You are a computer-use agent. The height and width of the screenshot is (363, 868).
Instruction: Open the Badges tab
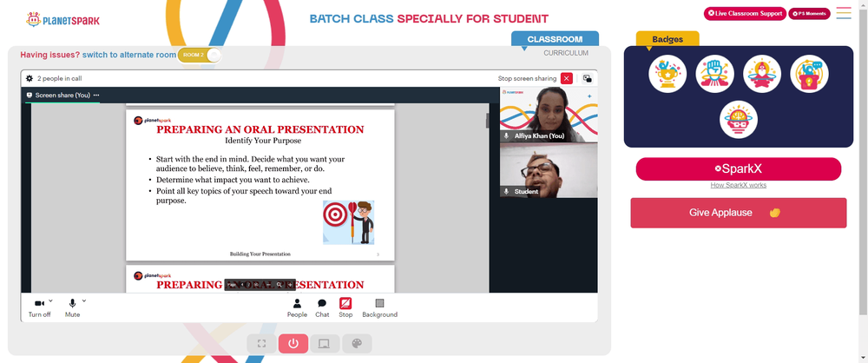pos(667,39)
